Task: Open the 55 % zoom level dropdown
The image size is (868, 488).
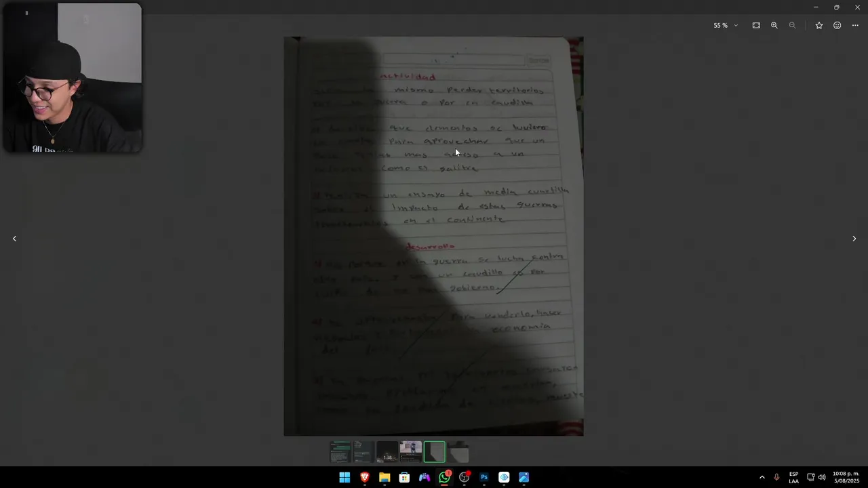Action: [726, 26]
